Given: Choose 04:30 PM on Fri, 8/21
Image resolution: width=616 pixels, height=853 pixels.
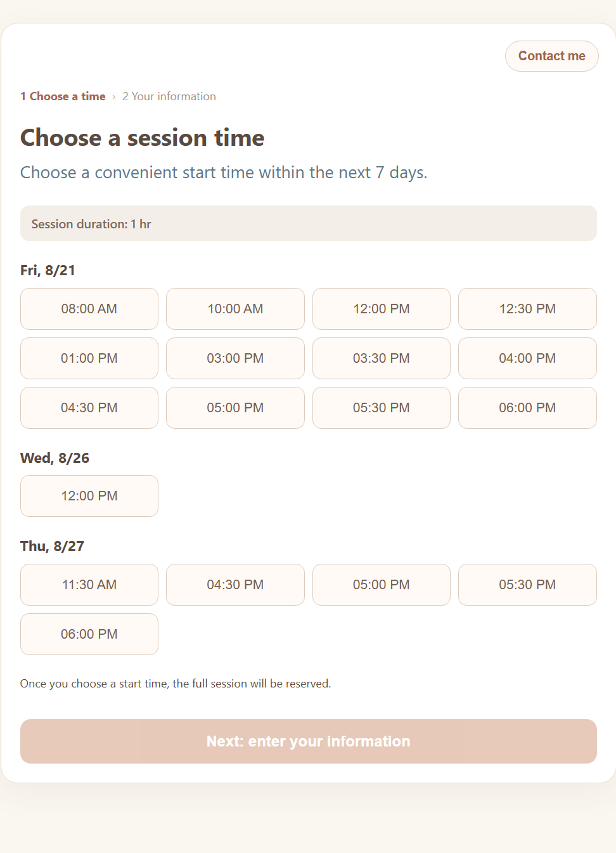Looking at the screenshot, I should point(89,408).
